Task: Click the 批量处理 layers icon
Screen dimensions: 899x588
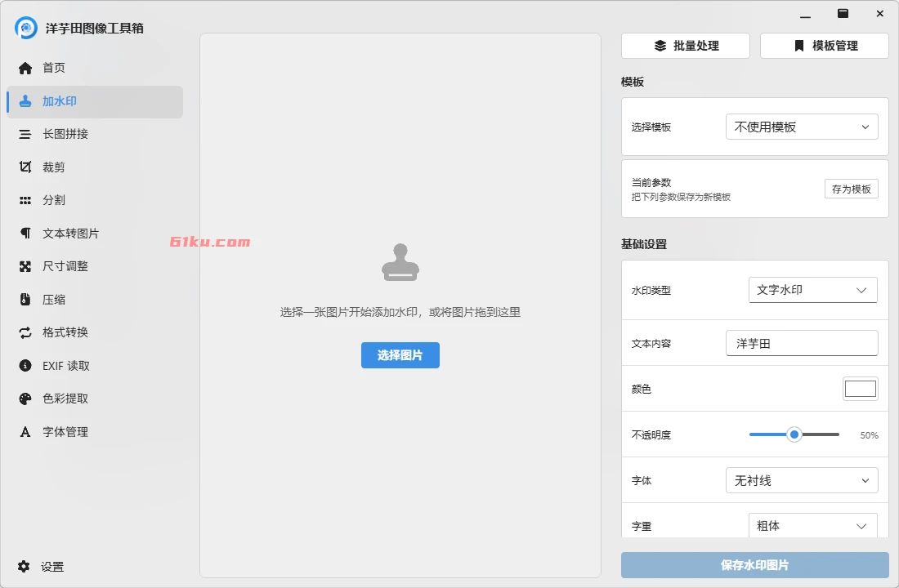Action: (x=660, y=46)
